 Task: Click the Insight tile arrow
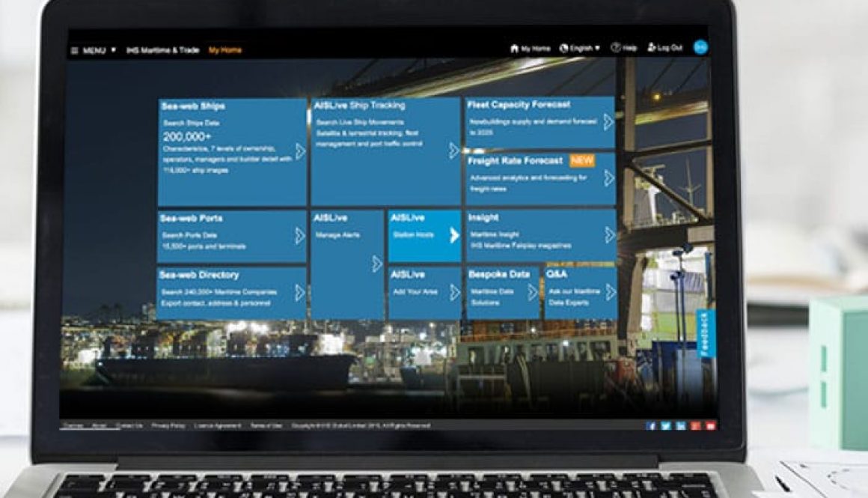point(610,235)
